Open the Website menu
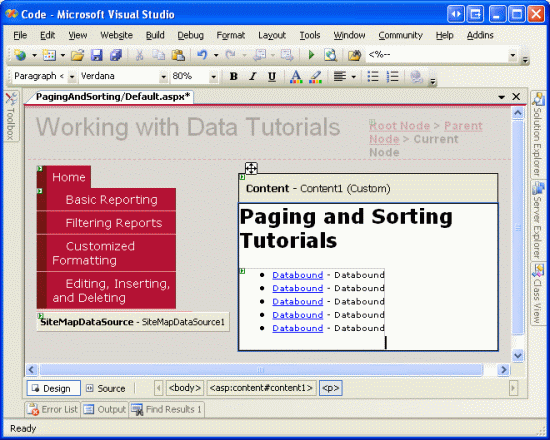This screenshot has height=440, width=550. pyautogui.click(x=116, y=35)
